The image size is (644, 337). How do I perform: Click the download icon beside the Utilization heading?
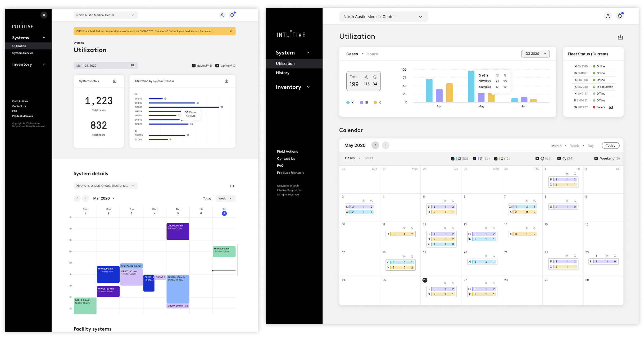point(620,37)
